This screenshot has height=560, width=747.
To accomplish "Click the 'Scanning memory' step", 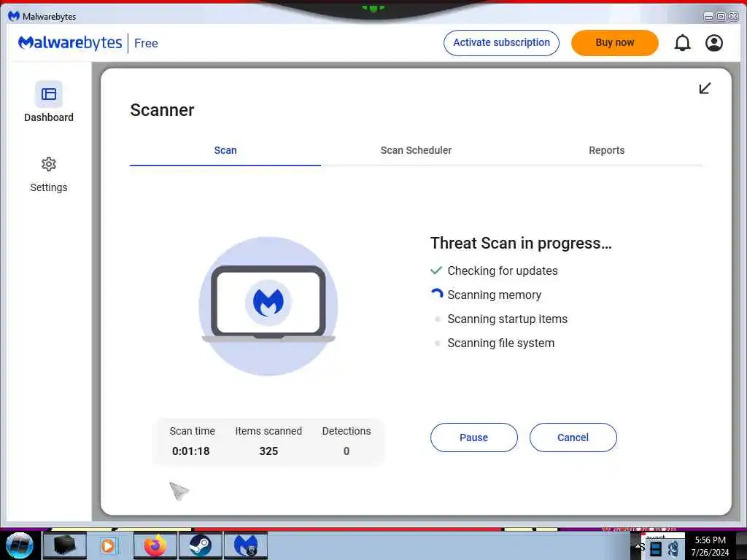I will pyautogui.click(x=494, y=295).
